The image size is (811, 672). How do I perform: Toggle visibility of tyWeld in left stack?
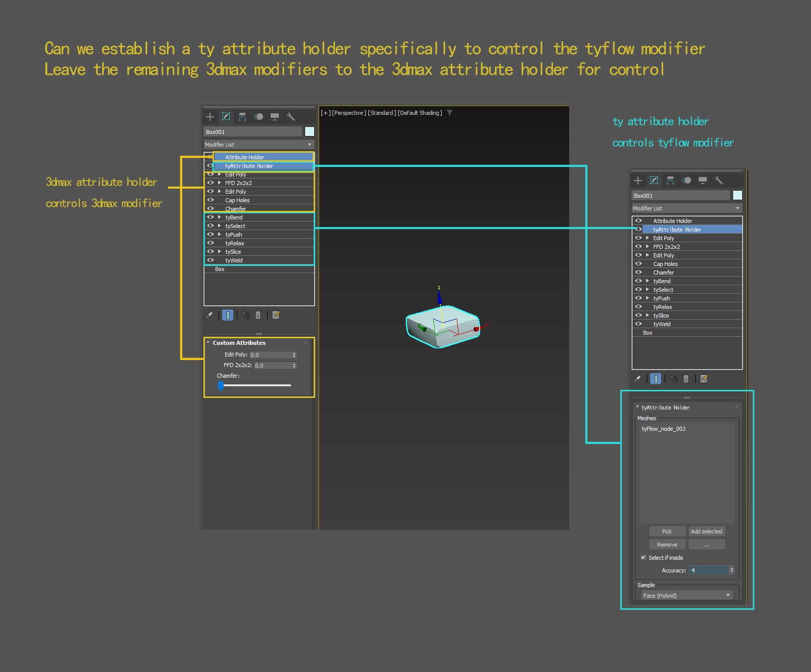pyautogui.click(x=210, y=260)
